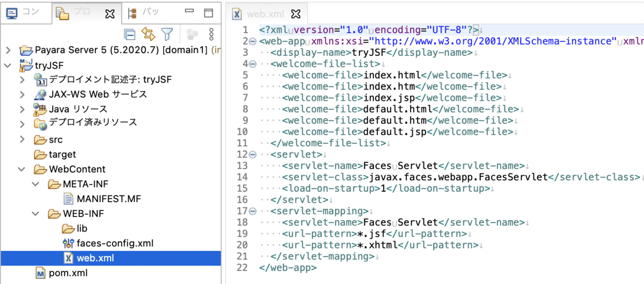This screenshot has height=284, width=644.
Task: Click the META-INF folder icon
Action: (x=55, y=184)
